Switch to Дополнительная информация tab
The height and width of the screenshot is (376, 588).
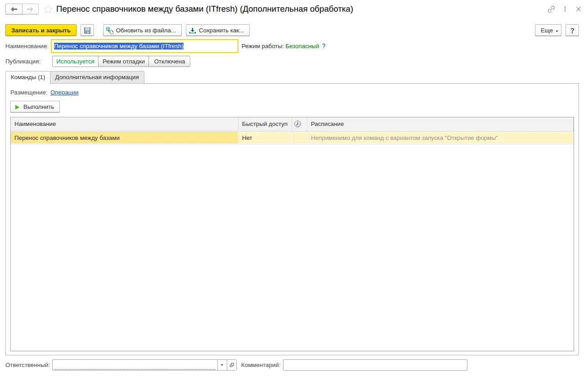[x=97, y=77]
